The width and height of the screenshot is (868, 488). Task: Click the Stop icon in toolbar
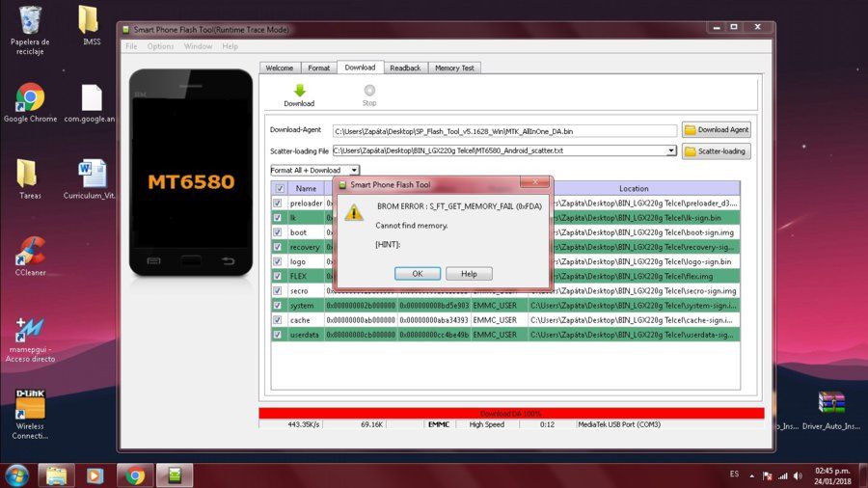point(369,91)
